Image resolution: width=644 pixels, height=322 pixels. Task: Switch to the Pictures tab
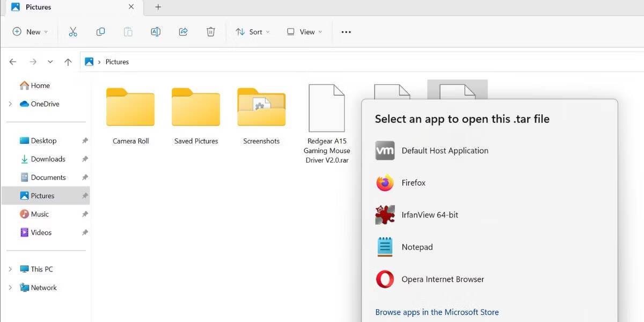click(x=38, y=8)
